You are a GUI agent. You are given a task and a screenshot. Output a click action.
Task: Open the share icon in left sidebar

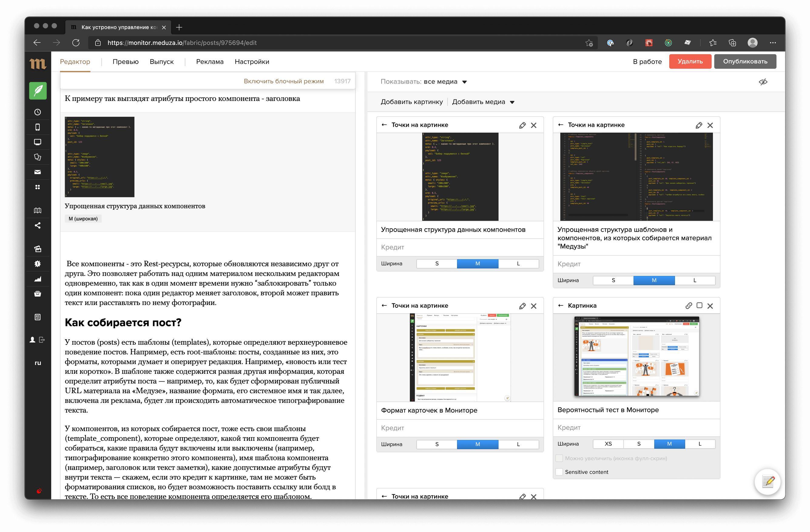coord(38,226)
